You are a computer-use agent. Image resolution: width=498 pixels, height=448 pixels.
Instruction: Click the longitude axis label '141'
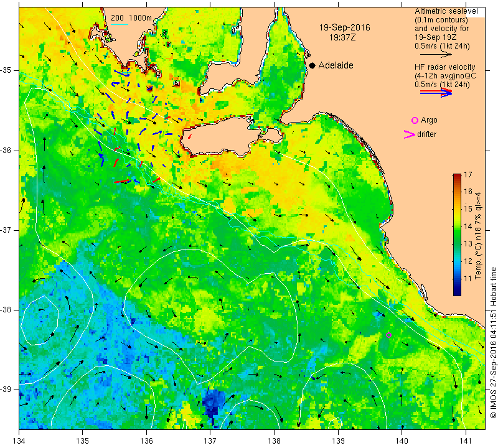(x=466, y=441)
